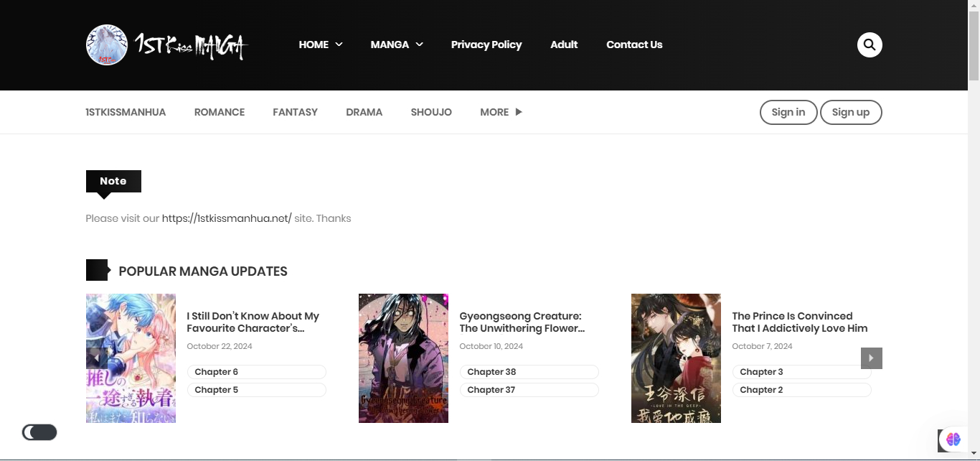
Task: Expand the MANGA dropdown menu
Action: point(397,45)
